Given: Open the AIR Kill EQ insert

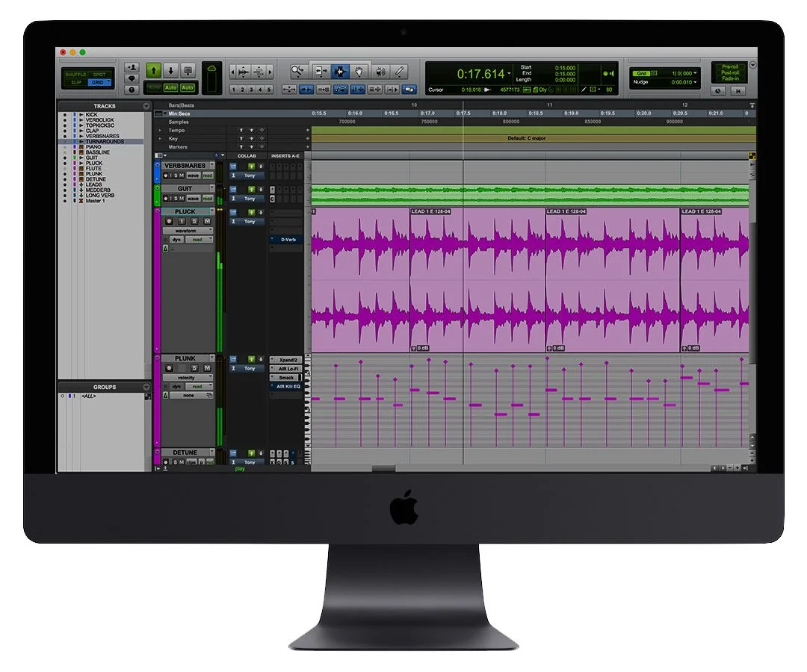Looking at the screenshot, I should (x=288, y=386).
